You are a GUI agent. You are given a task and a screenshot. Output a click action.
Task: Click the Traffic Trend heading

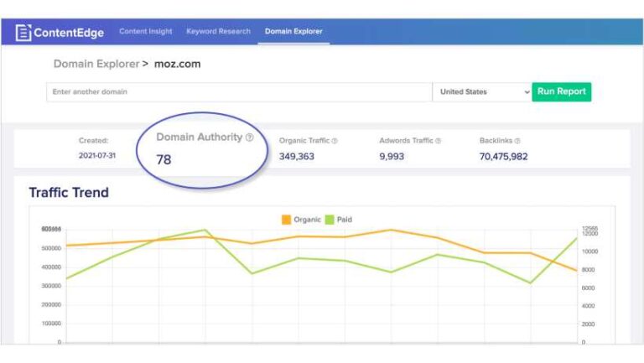point(69,192)
